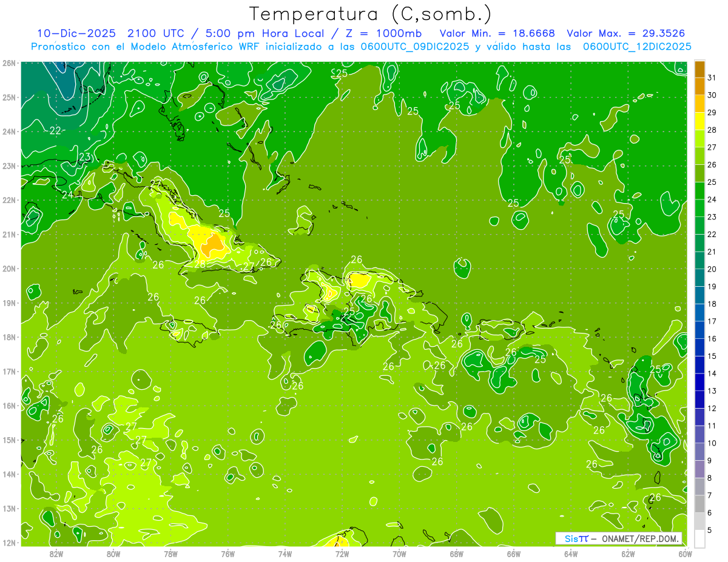Click the "Temperatura (C,somb.)" title
728x562 pixels.
[x=371, y=14]
